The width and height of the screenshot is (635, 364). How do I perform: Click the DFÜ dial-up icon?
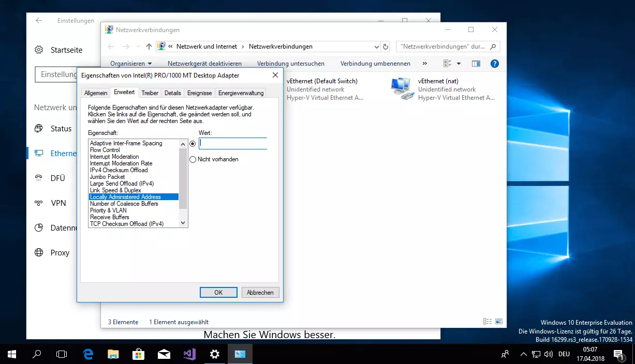pos(39,178)
